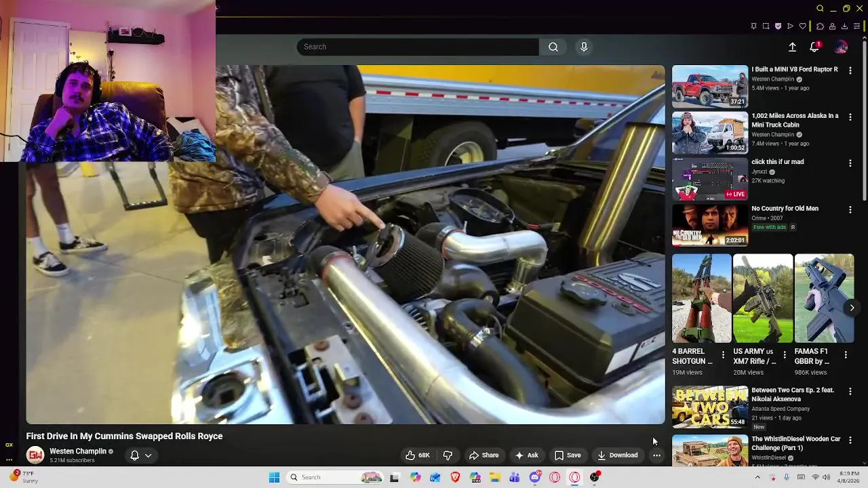Click the browser search-tabs magnifier icon
The height and width of the screenshot is (488, 868).
[820, 9]
